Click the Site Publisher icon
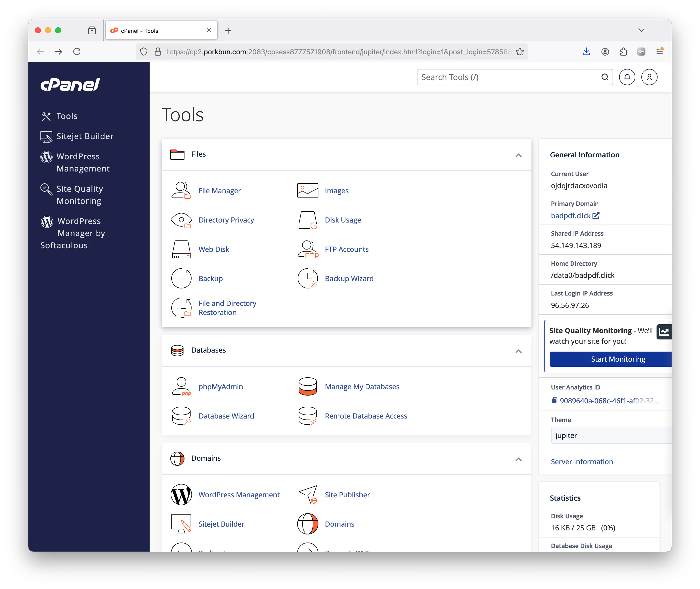 pyautogui.click(x=307, y=495)
